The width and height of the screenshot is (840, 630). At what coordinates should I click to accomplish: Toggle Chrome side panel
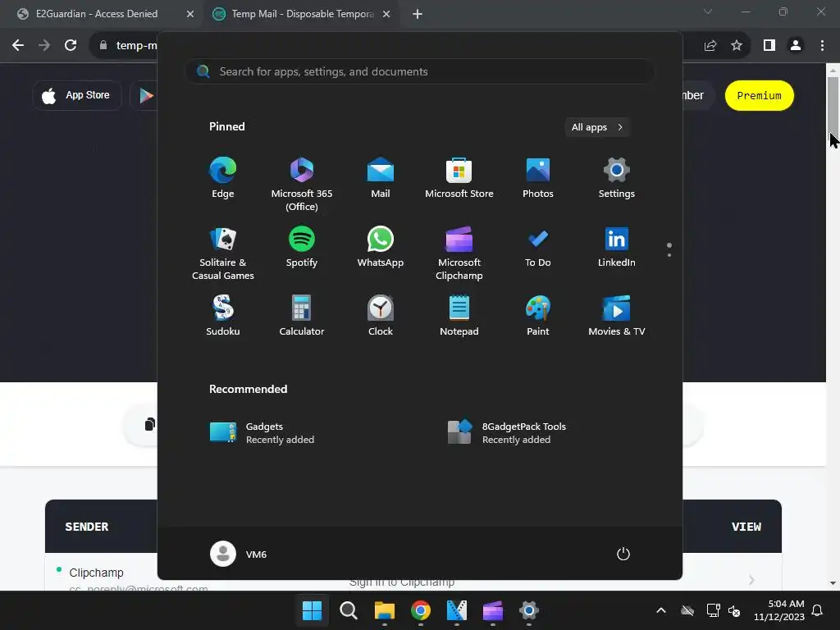pyautogui.click(x=769, y=46)
